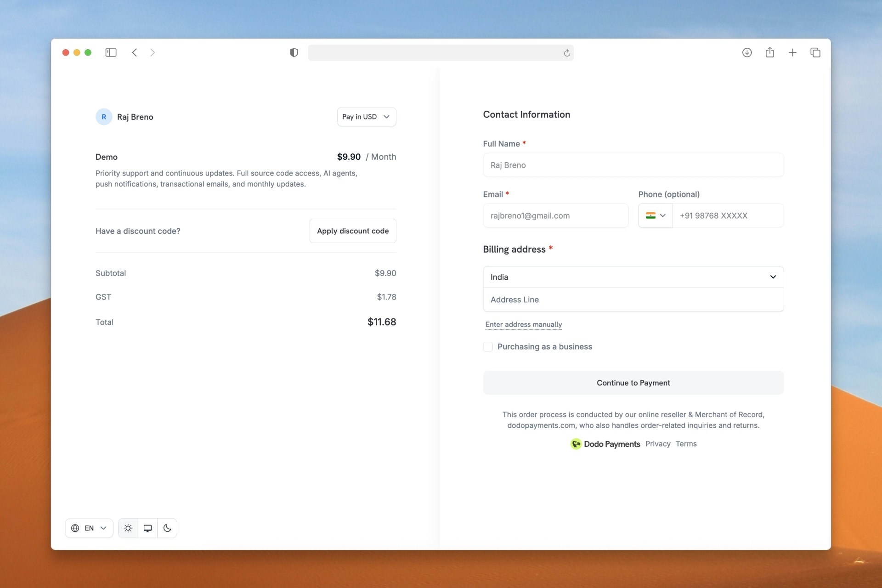This screenshot has width=882, height=588.
Task: Toggle the browser sidebar icon
Action: coord(111,53)
